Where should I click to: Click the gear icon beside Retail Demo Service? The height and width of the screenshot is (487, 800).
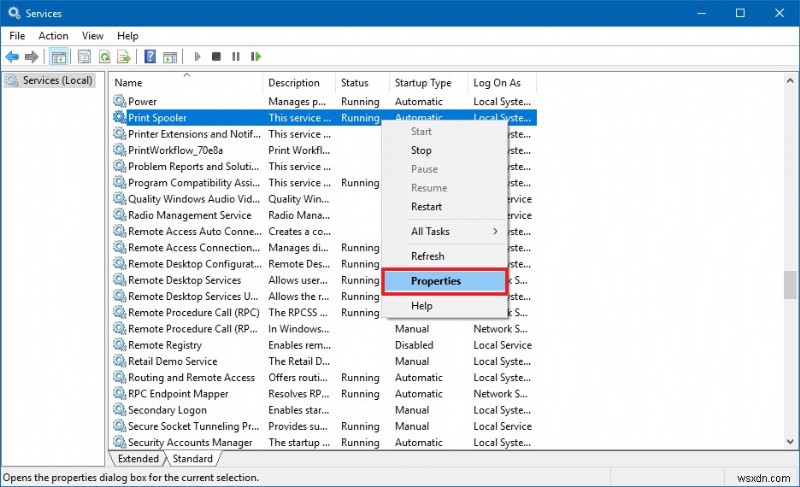(119, 361)
